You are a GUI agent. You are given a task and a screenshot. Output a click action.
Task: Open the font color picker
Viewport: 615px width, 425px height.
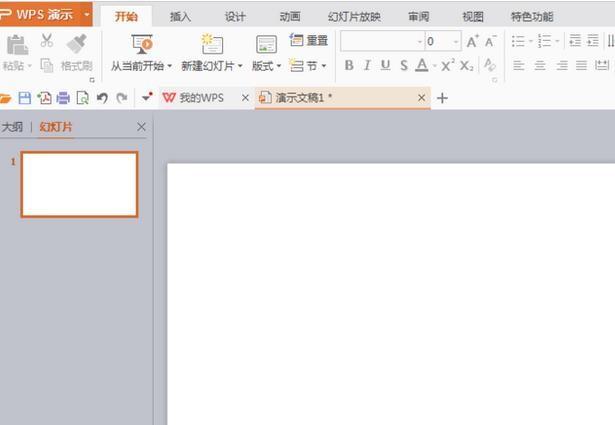tap(434, 66)
